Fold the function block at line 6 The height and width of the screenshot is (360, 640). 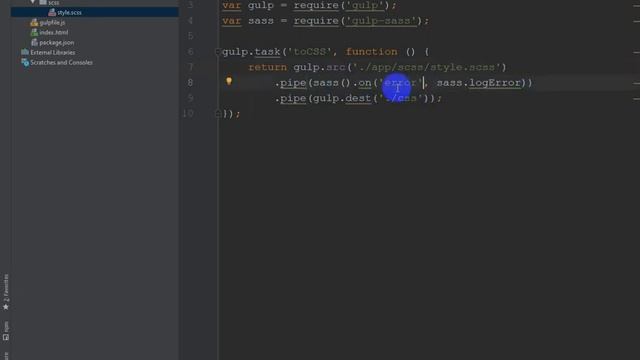(218, 52)
